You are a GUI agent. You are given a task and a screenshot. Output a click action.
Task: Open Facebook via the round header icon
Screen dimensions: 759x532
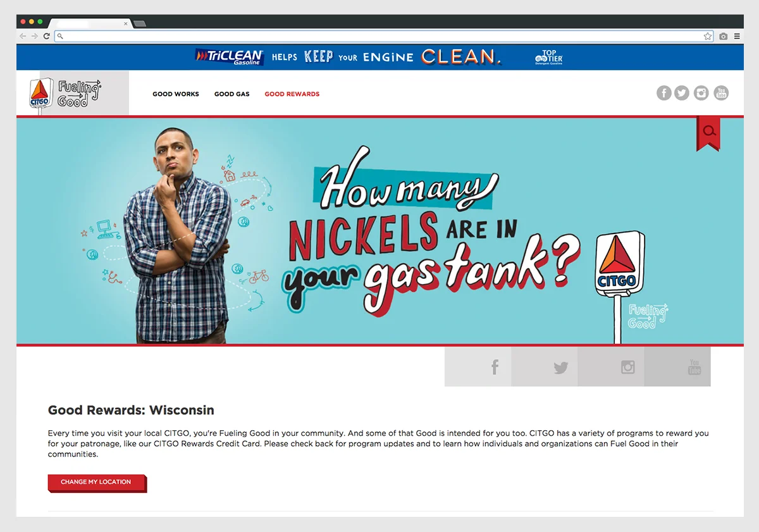click(663, 93)
